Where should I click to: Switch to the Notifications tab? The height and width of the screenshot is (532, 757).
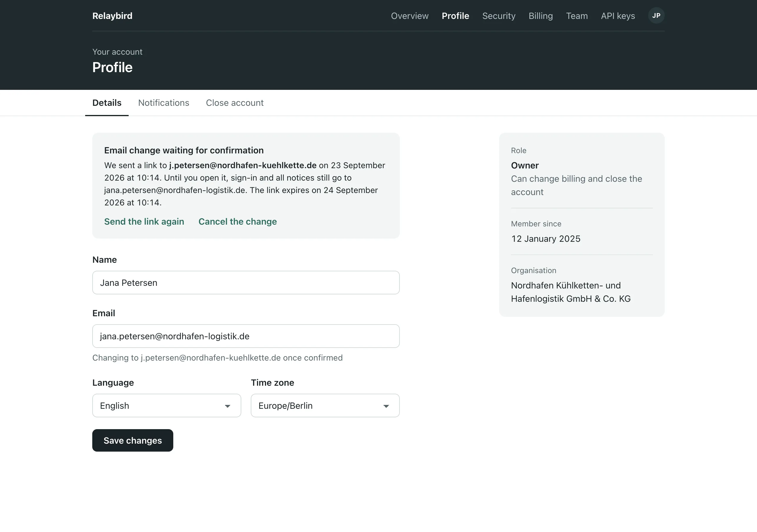(164, 103)
